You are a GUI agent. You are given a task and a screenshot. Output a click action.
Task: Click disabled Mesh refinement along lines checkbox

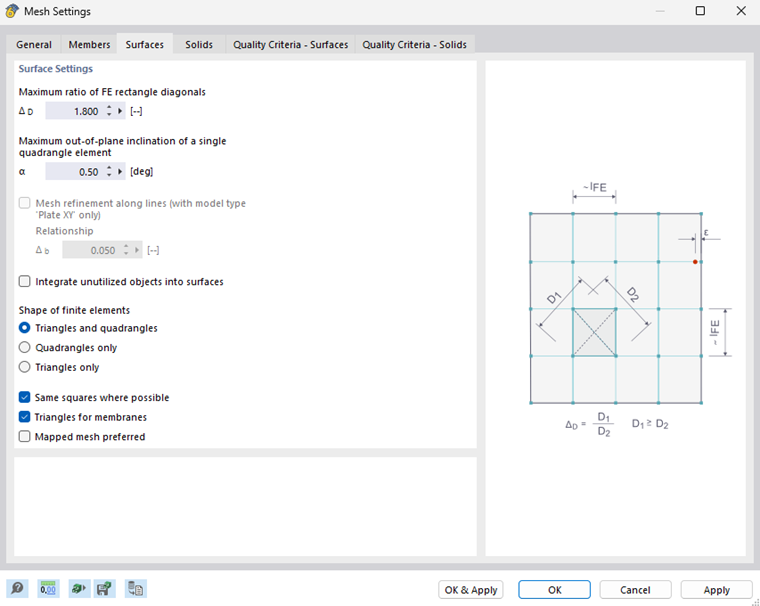tap(24, 203)
